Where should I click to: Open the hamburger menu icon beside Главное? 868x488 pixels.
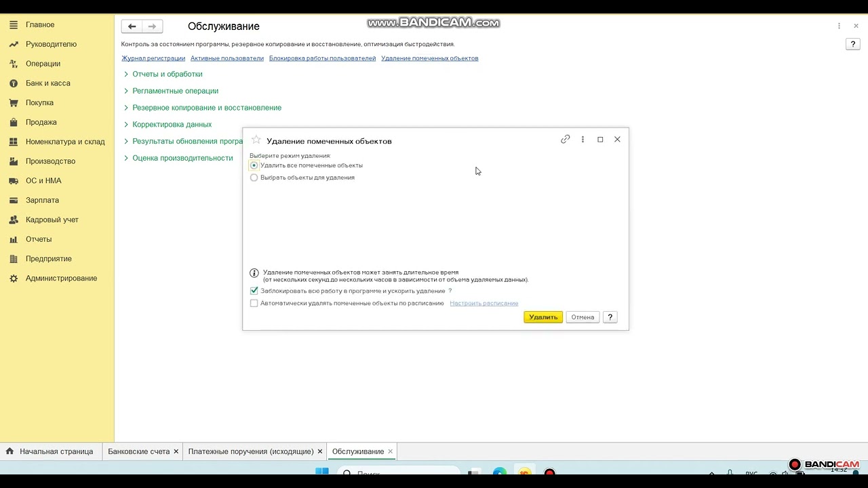pyautogui.click(x=13, y=24)
